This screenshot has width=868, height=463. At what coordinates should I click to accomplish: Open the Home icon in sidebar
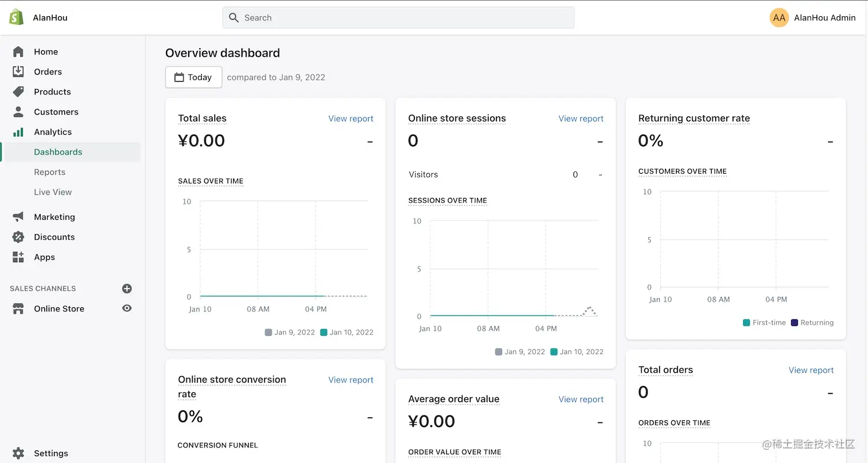pos(18,52)
